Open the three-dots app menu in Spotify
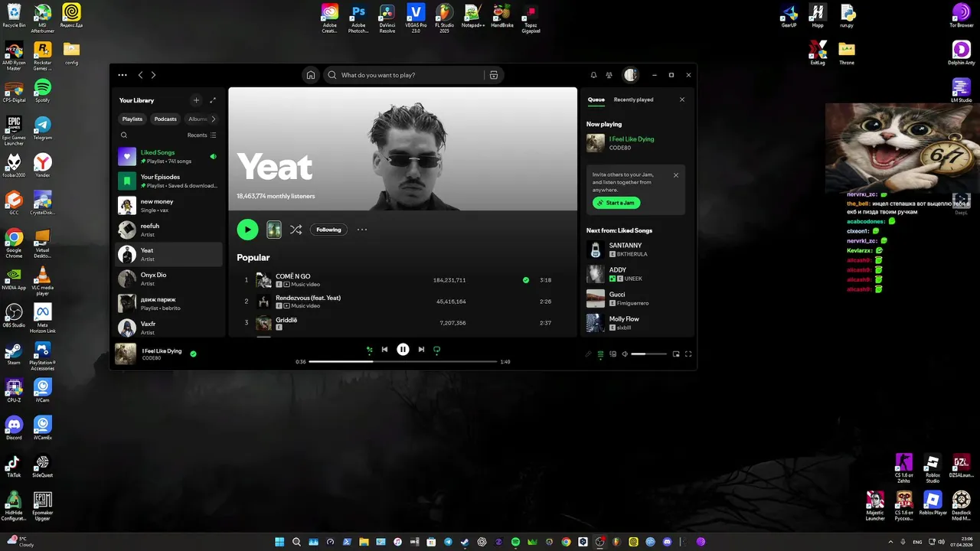The width and height of the screenshot is (980, 551). tap(122, 75)
